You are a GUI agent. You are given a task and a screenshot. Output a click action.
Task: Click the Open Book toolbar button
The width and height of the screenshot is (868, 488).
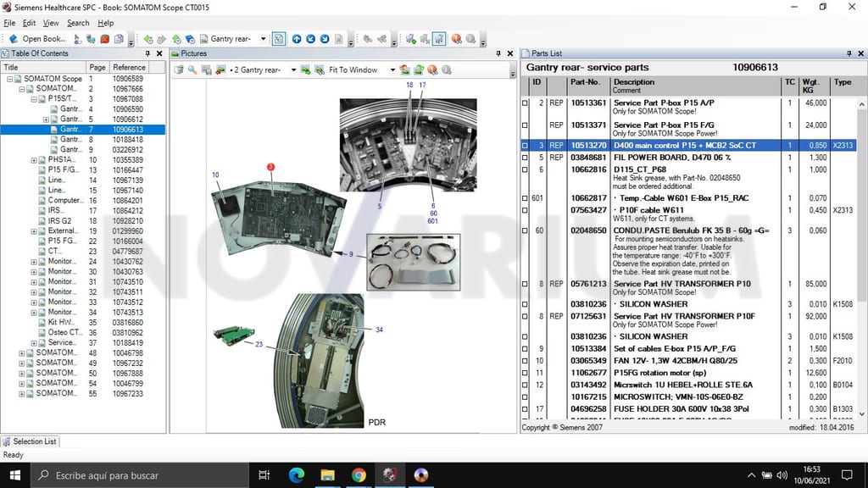tap(37, 39)
